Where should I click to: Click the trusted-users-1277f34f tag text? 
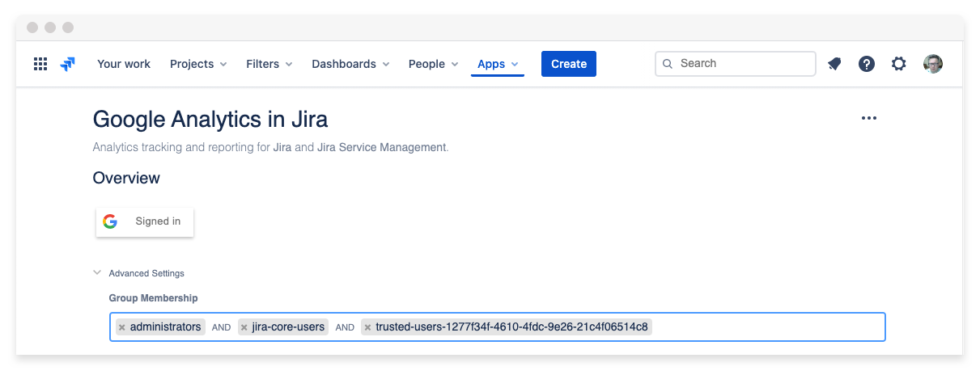[511, 327]
